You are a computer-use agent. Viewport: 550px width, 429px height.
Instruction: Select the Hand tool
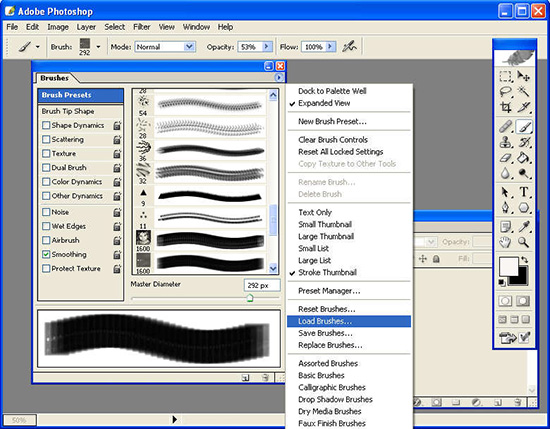tap(505, 242)
